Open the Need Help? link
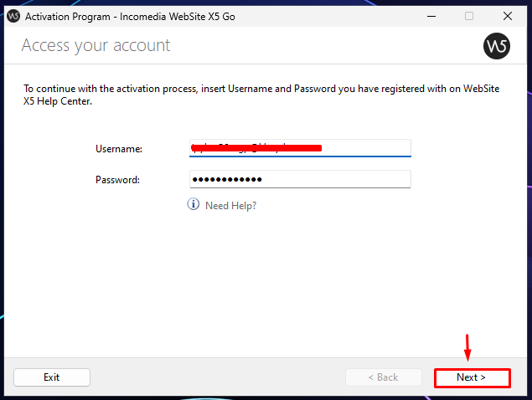 point(230,206)
